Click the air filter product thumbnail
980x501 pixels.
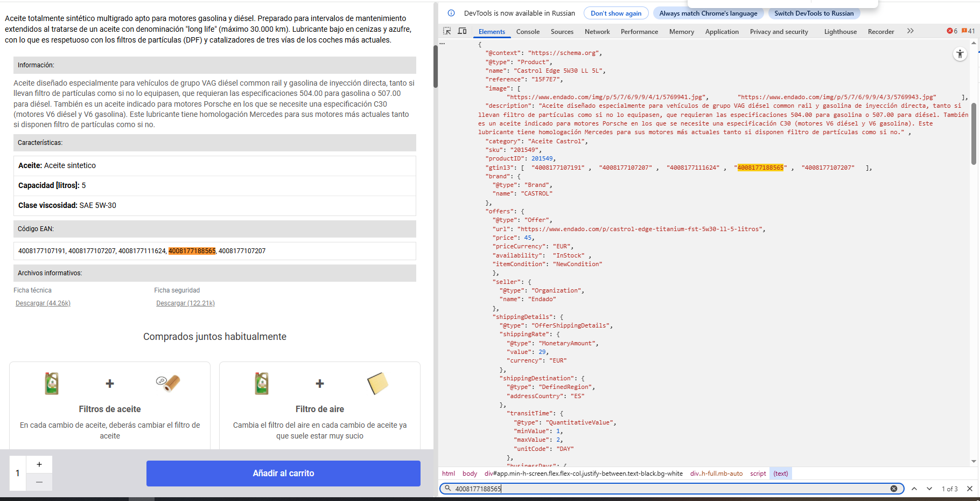tap(377, 384)
